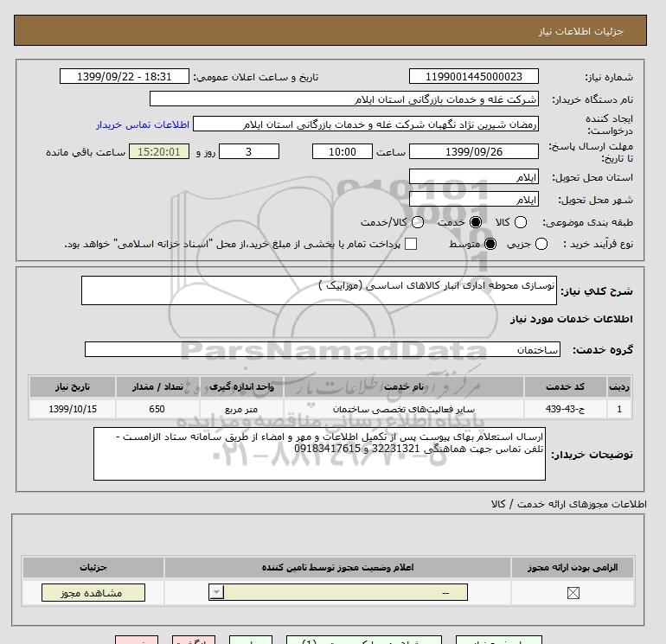This screenshot has height=644, width=666.
Task: Click the تعداد / مقدار column header
Action: [x=157, y=386]
